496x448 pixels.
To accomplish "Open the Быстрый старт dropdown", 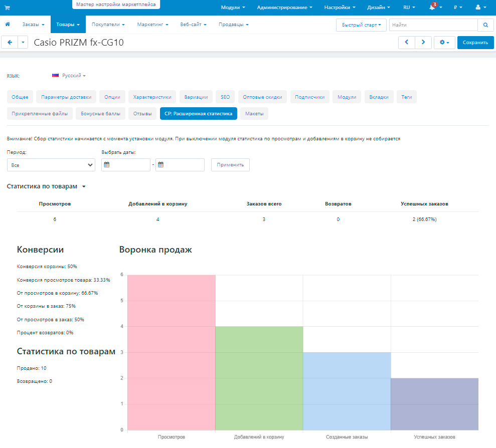I will click(361, 25).
